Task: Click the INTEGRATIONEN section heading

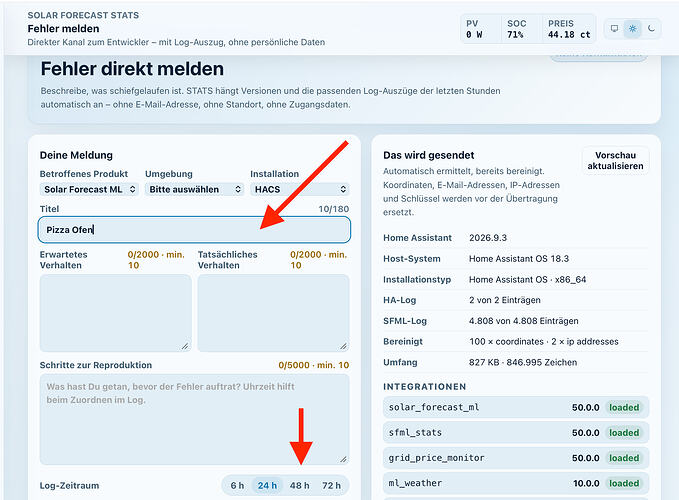Action: coord(424,387)
